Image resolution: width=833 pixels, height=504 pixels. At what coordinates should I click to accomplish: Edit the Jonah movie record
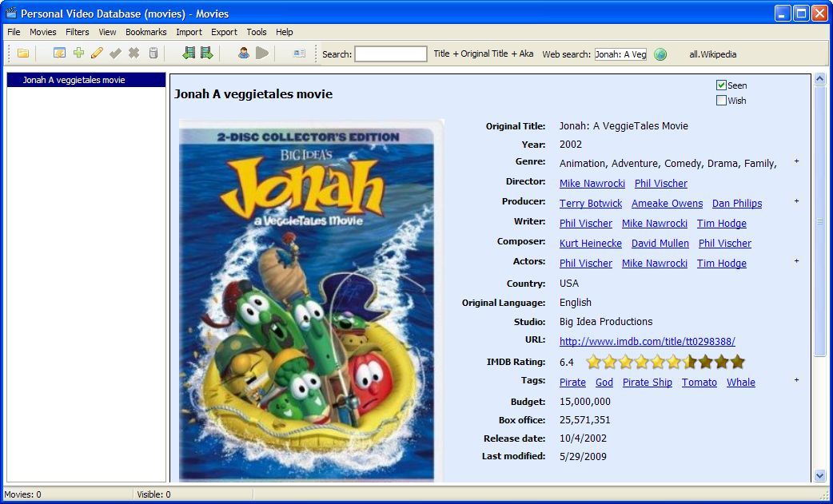click(95, 54)
